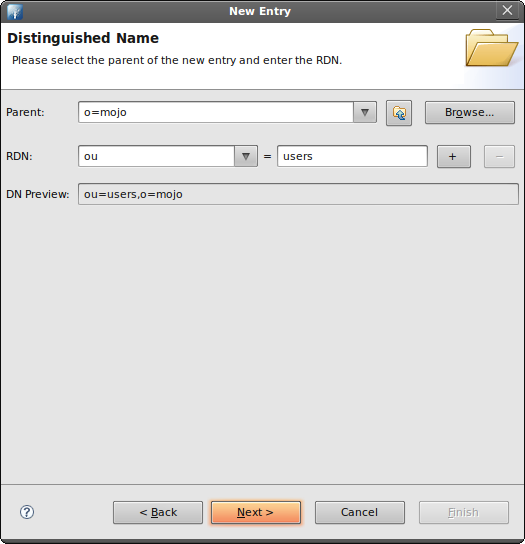This screenshot has width=525, height=544.
Task: Expand the RDN attribute type dropdown arrow
Action: [x=246, y=156]
